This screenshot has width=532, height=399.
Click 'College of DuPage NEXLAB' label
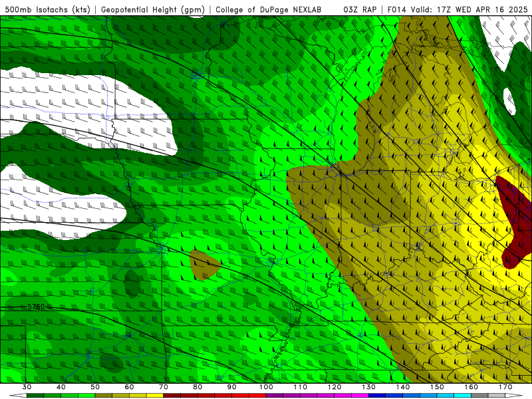269,10
